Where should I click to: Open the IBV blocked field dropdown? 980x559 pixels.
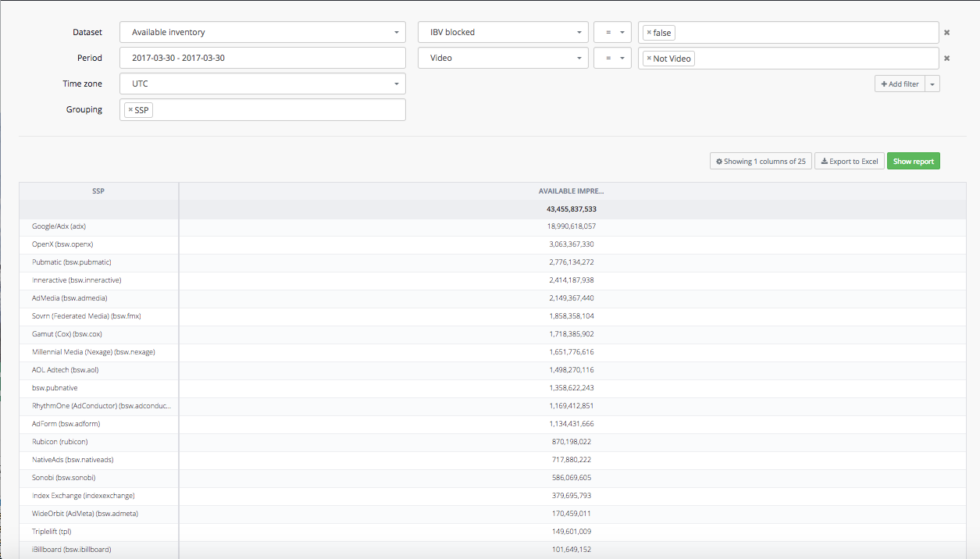[x=503, y=33]
